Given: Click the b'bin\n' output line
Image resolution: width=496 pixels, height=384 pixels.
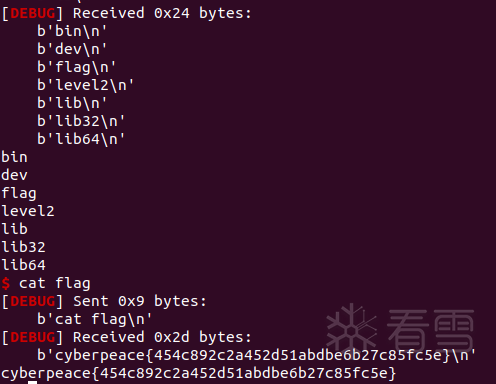Looking at the screenshot, I should [72, 31].
